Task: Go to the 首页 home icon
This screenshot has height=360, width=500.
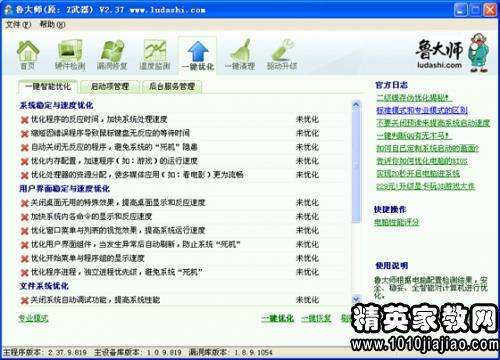Action: tap(28, 55)
